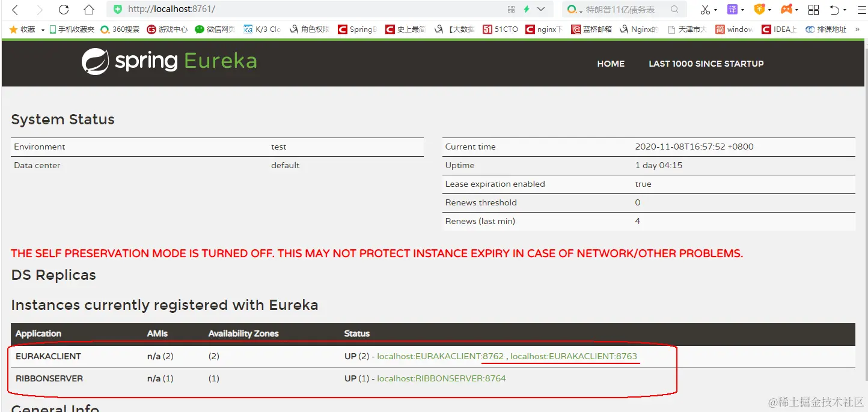Screen dimensions: 868x412
Task: Open the 360搜索 bookmark
Action: tap(120, 29)
